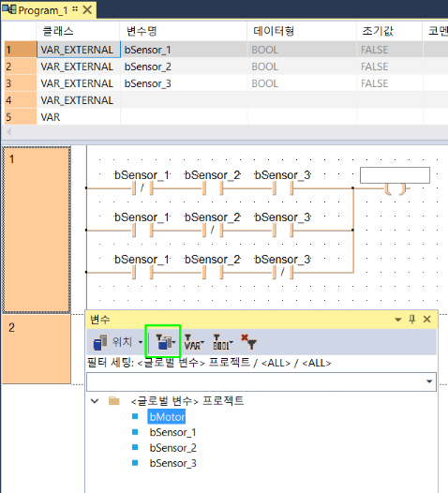Open the VAR class filter icon

194,342
